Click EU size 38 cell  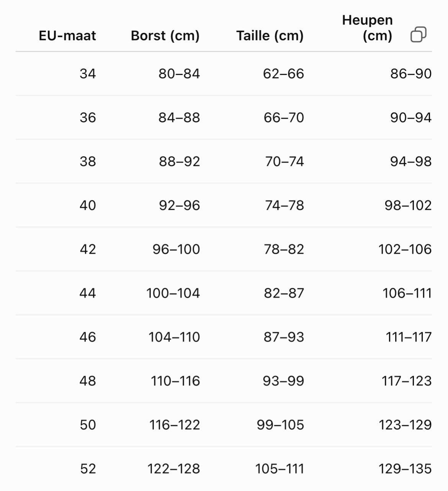pos(88,161)
